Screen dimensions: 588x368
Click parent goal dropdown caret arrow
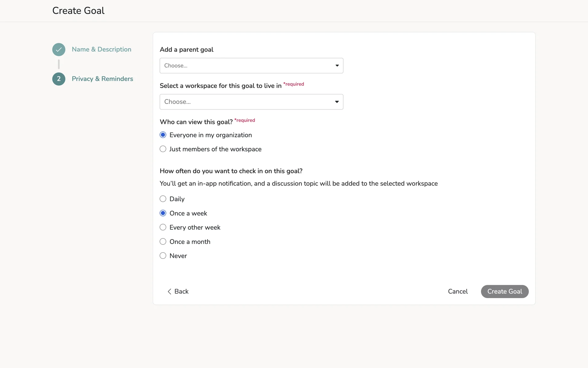click(x=337, y=66)
